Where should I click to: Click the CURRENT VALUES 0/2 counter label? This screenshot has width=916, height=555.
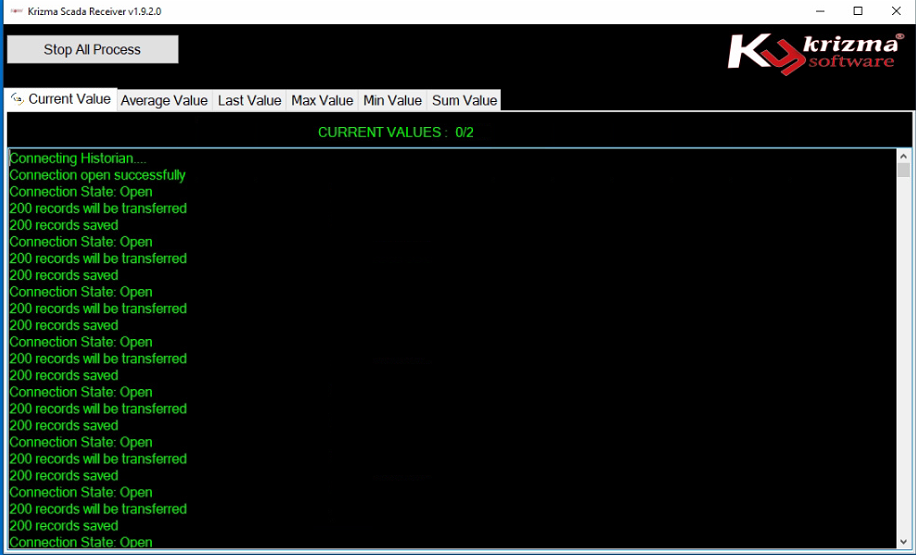click(x=395, y=132)
